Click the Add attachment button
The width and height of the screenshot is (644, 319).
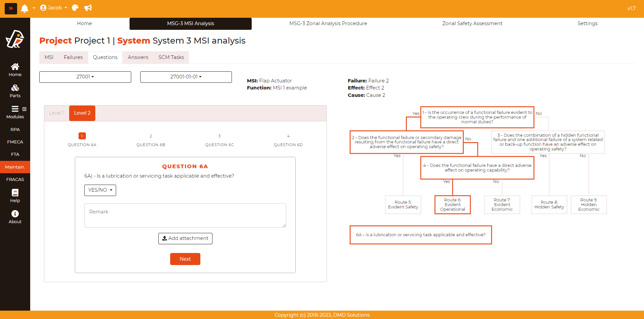[x=185, y=239]
